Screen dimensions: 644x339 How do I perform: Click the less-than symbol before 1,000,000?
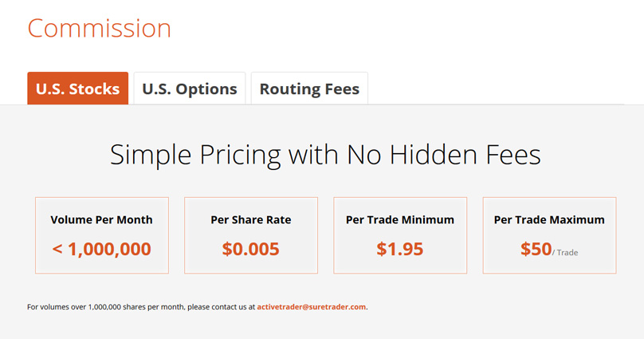tap(57, 249)
